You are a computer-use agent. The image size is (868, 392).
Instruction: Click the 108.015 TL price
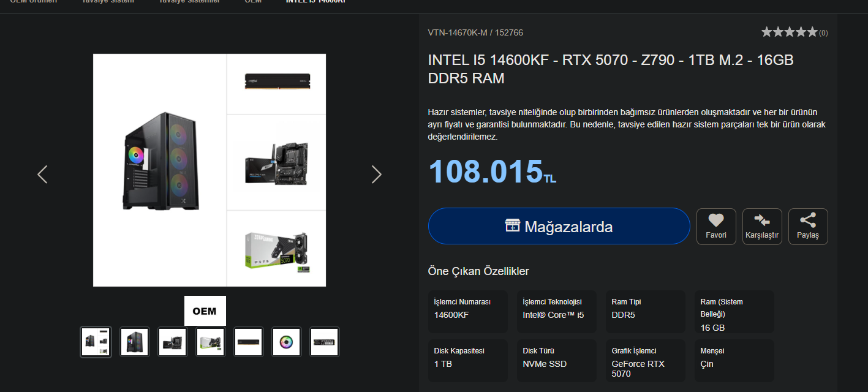492,171
